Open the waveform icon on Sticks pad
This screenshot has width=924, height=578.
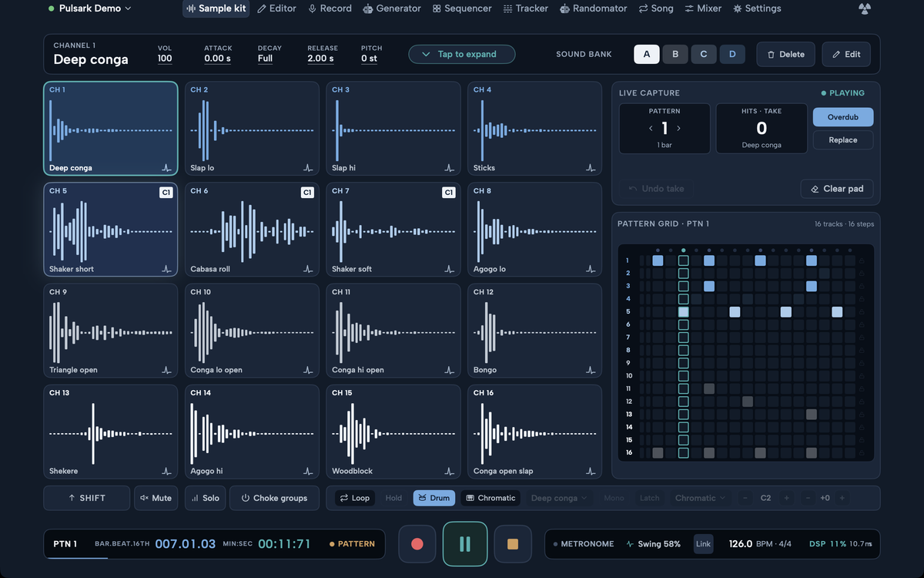(x=591, y=168)
